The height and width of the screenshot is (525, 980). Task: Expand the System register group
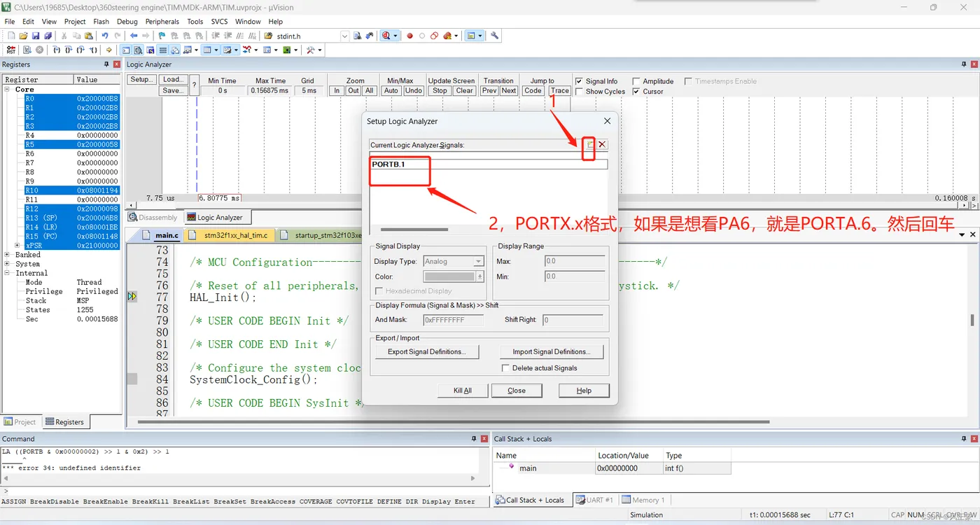coord(8,264)
